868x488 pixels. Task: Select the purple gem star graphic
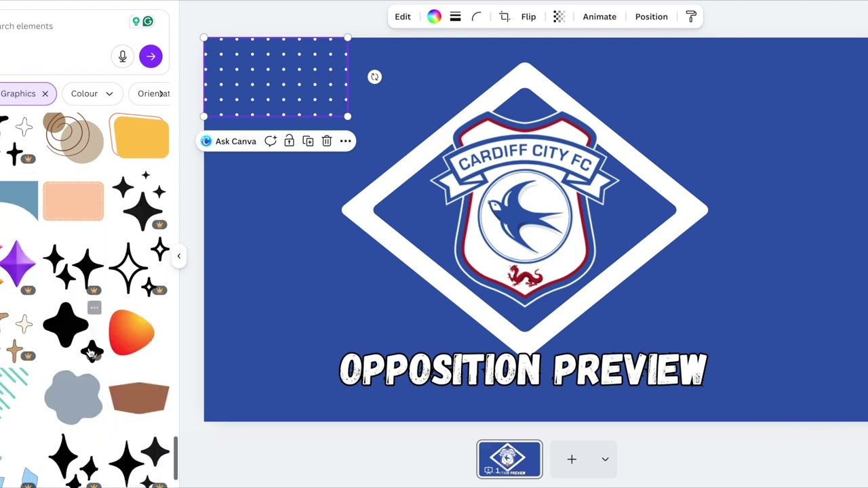(x=18, y=264)
